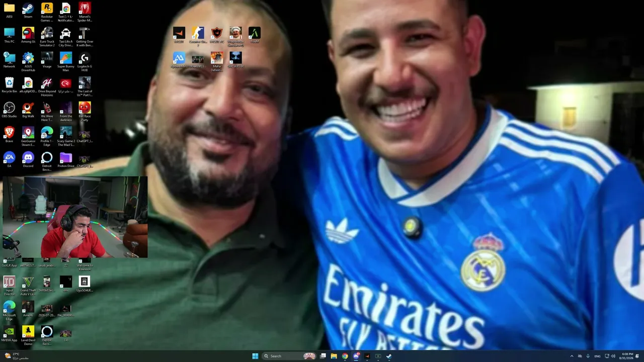
Task: Launch Discord desktop shortcut
Action: point(28,160)
